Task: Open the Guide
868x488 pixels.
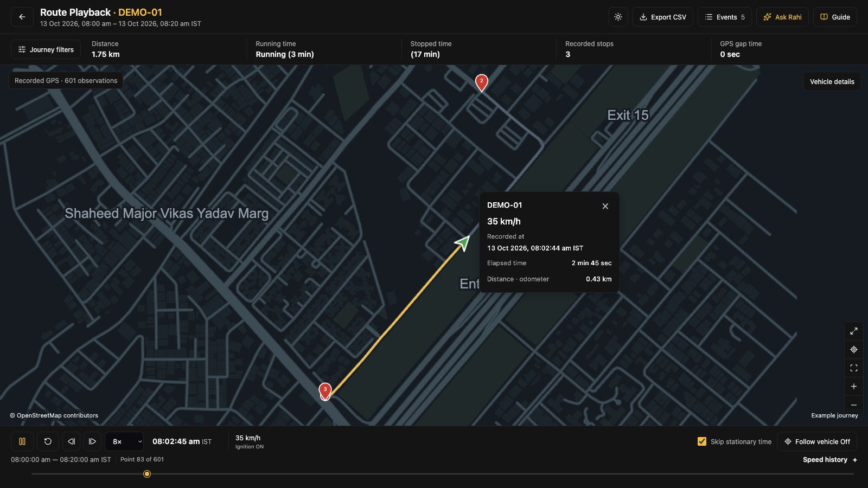Action: click(x=835, y=17)
